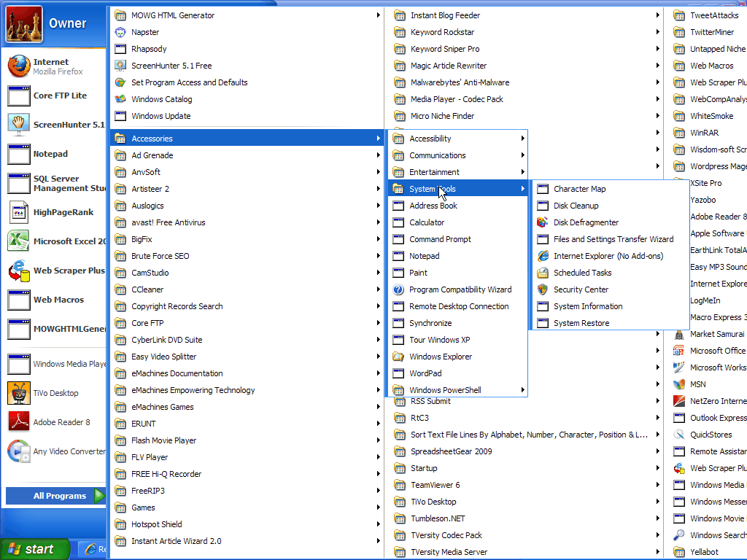Image resolution: width=747 pixels, height=560 pixels.
Task: Open Calculator in Accessories menu
Action: click(x=458, y=222)
